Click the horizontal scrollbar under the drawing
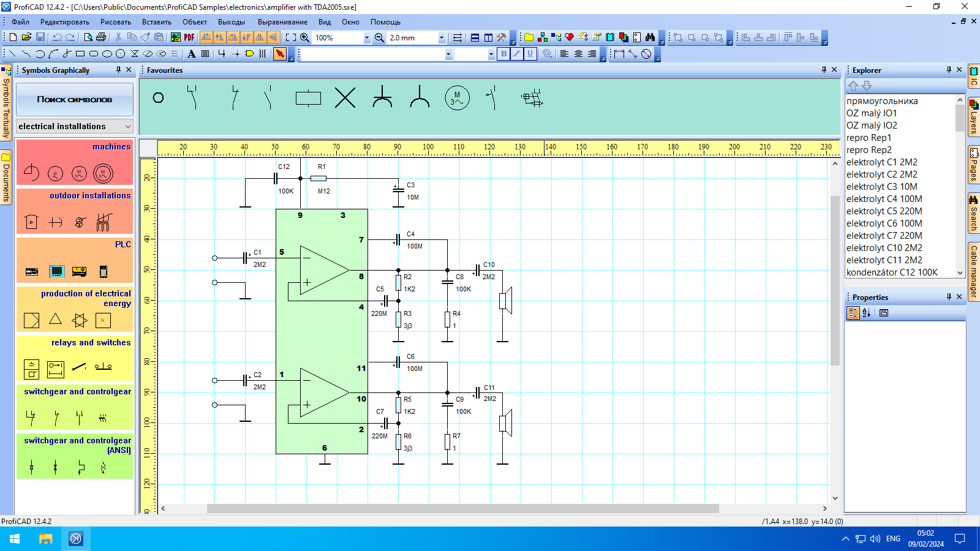The height and width of the screenshot is (551, 980). click(x=462, y=508)
